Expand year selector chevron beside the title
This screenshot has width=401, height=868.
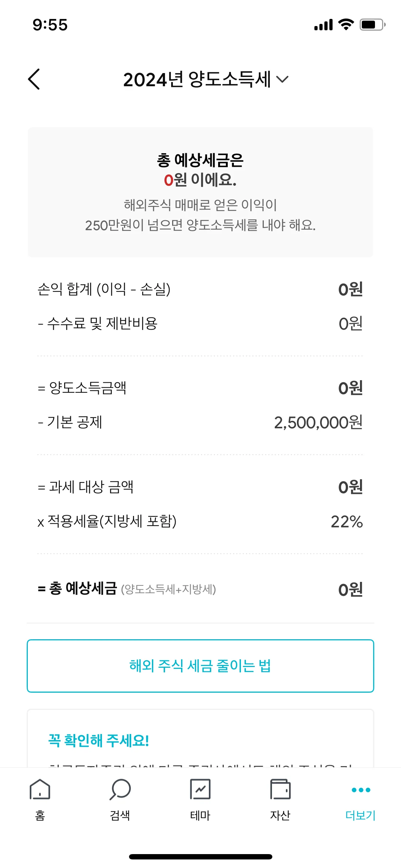tap(282, 79)
